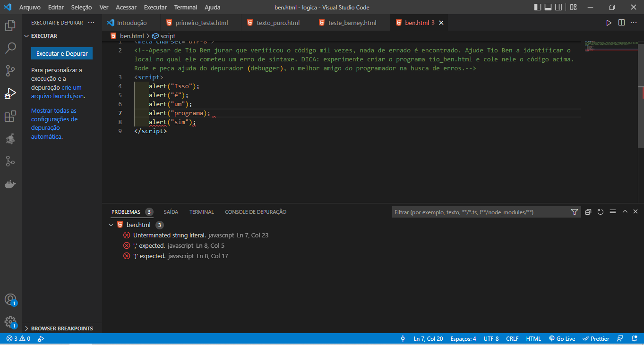The width and height of the screenshot is (644, 345).
Task: Click the breadcrumb chevron after ben.html
Action: pos(148,36)
